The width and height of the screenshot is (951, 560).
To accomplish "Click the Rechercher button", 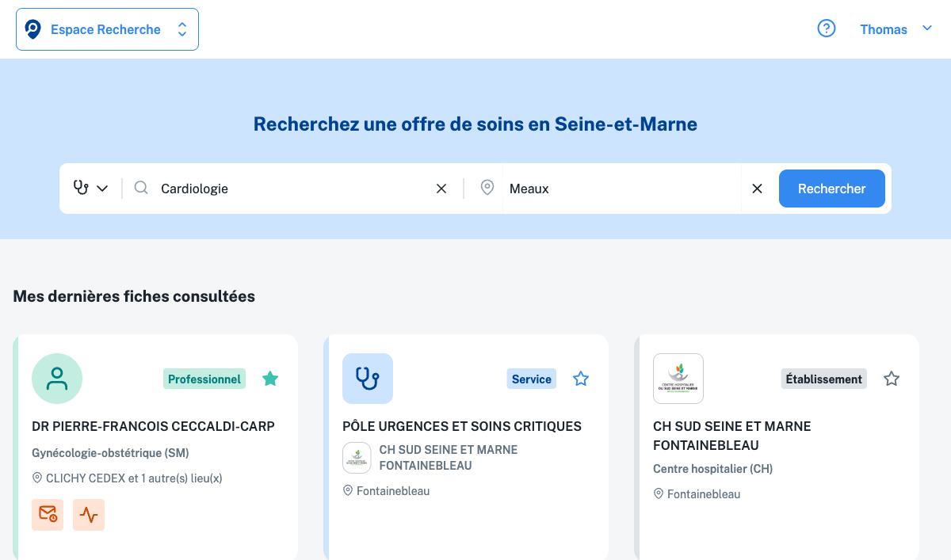I will coord(831,189).
